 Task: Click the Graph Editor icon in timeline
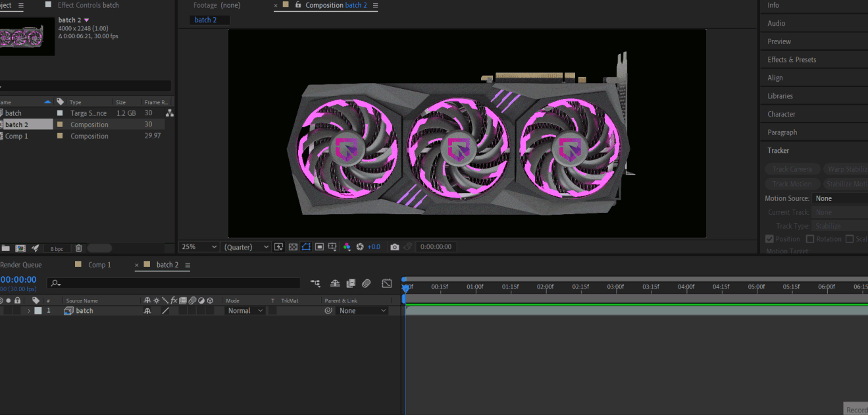pyautogui.click(x=387, y=283)
